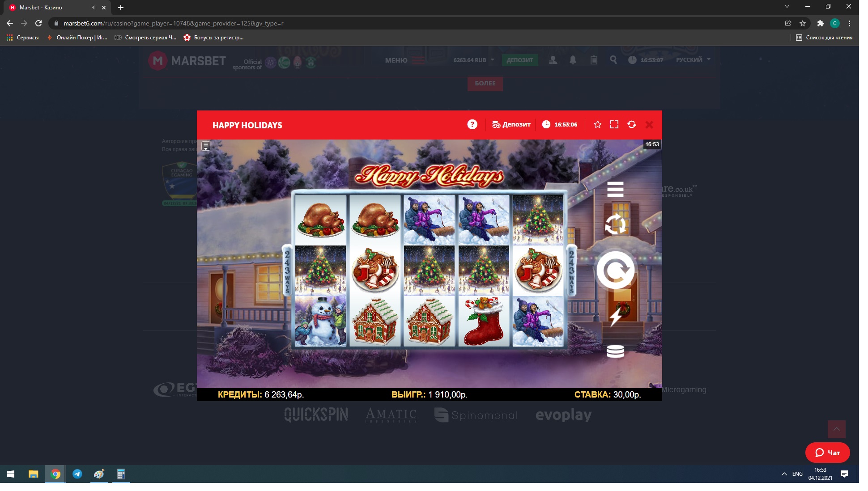Open the МЕНЮ site menu
The image size is (868, 491).
(x=404, y=60)
